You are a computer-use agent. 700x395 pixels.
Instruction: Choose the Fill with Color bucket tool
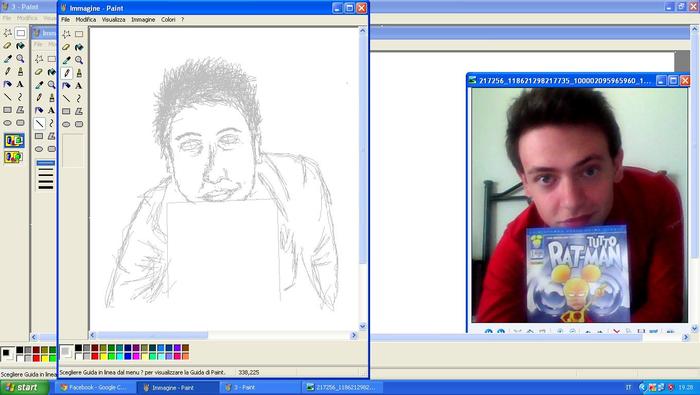(79, 47)
